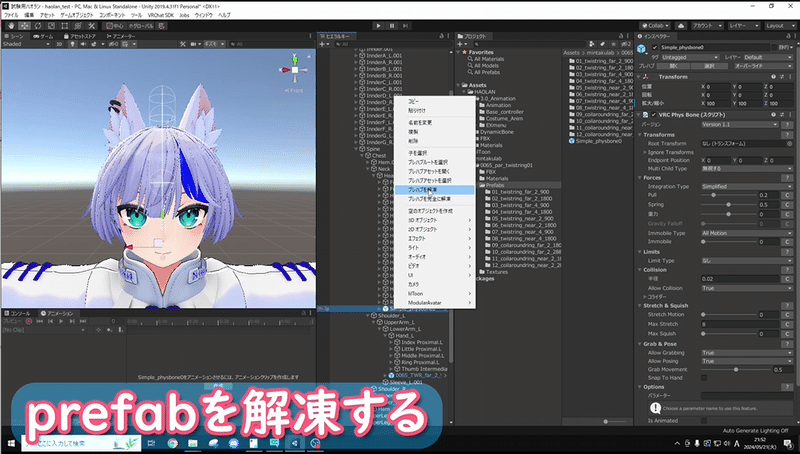Toggle the Pivot/Center handle position button
The height and width of the screenshot is (454, 800).
[x=115, y=26]
